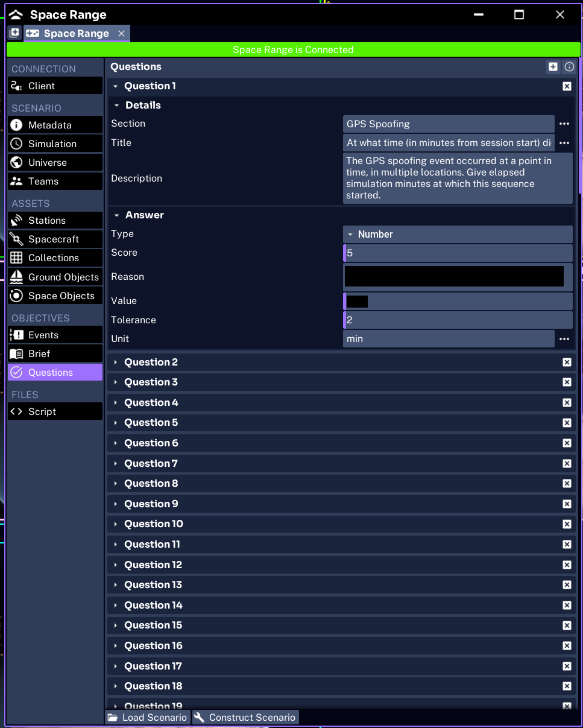Click the Tolerance value field
Image resolution: width=583 pixels, height=728 pixels.
pyautogui.click(x=458, y=320)
